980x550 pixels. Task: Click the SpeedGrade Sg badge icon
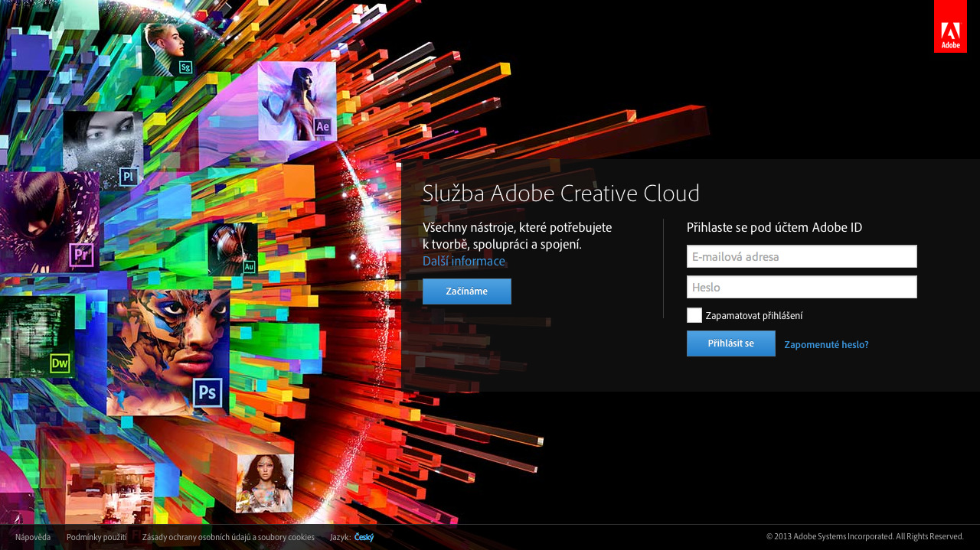pos(185,67)
